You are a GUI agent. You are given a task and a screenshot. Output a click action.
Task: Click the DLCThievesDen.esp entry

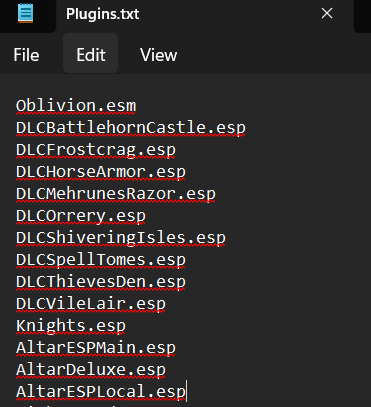point(101,282)
